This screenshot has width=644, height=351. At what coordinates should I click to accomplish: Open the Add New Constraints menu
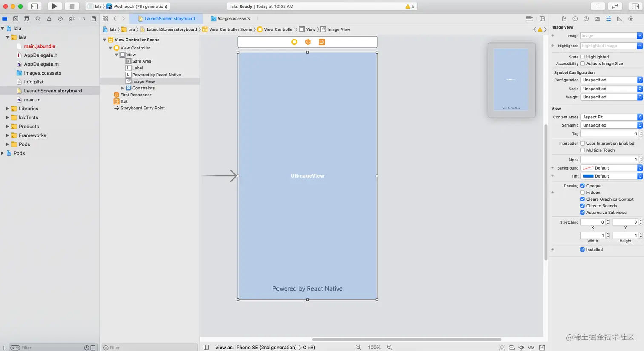(x=521, y=348)
